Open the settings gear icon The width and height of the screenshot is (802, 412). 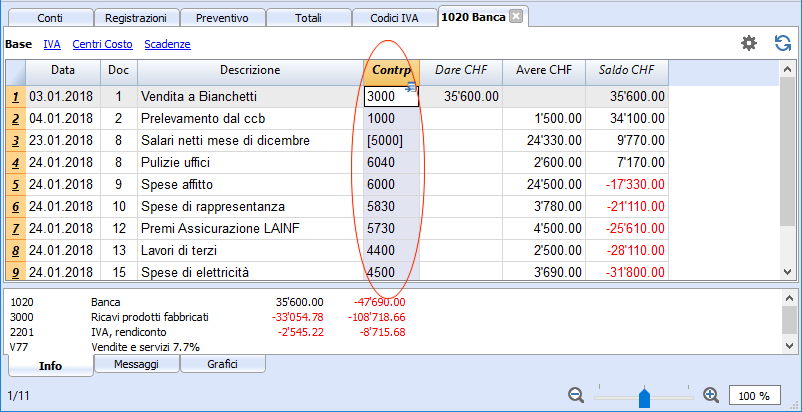[748, 43]
